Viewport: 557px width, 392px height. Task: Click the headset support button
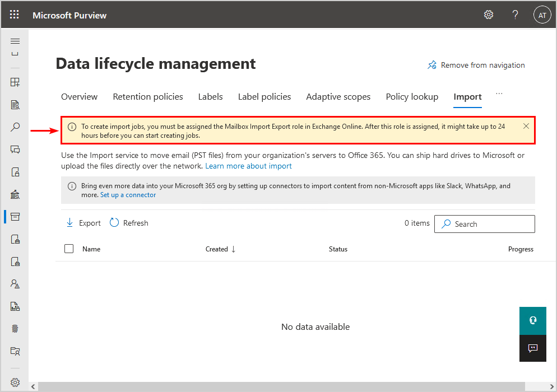532,321
